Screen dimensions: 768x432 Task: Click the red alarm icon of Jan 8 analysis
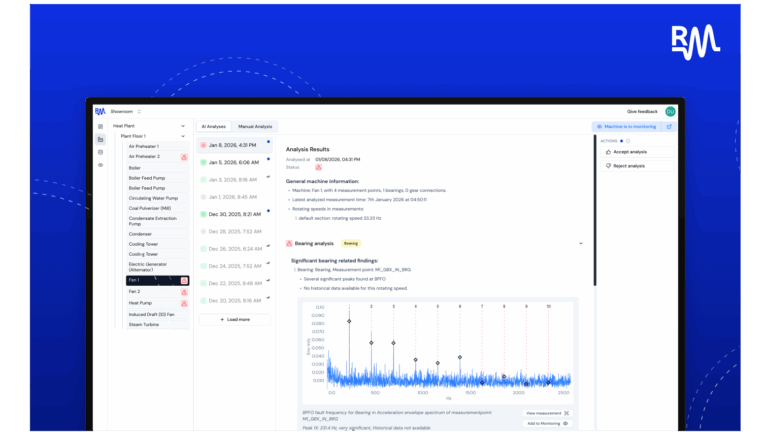pyautogui.click(x=203, y=145)
